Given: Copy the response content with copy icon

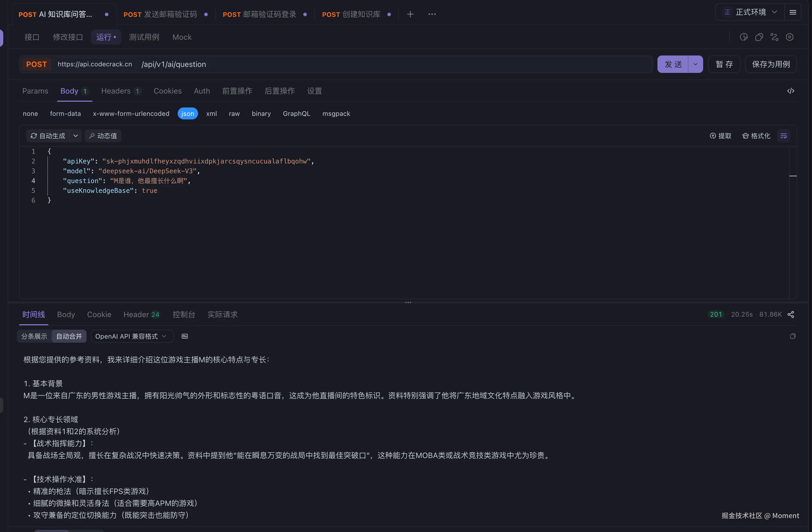Looking at the screenshot, I should [793, 336].
